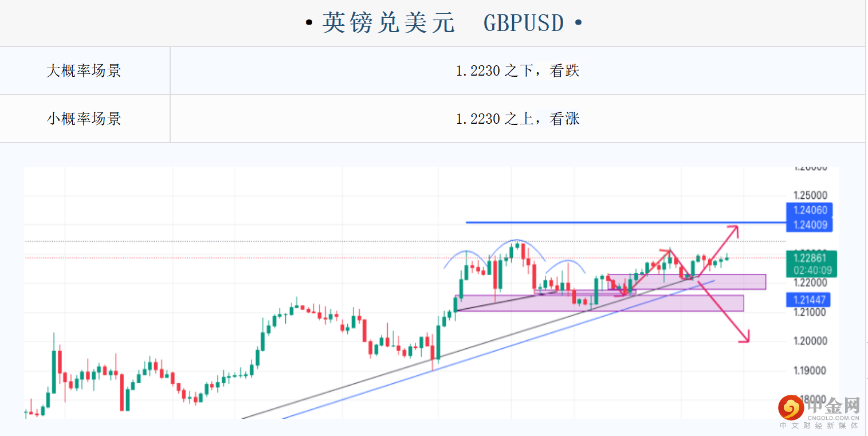This screenshot has width=868, height=436.
Task: Click the upward red arrow tip
Action: [x=735, y=228]
